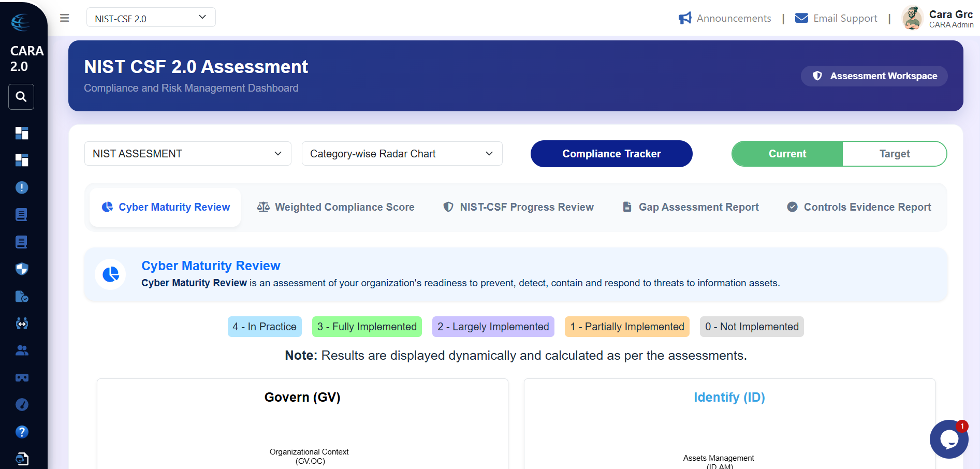This screenshot has height=469, width=980.
Task: Click the 4 - In Practice legend swatch
Action: point(265,327)
